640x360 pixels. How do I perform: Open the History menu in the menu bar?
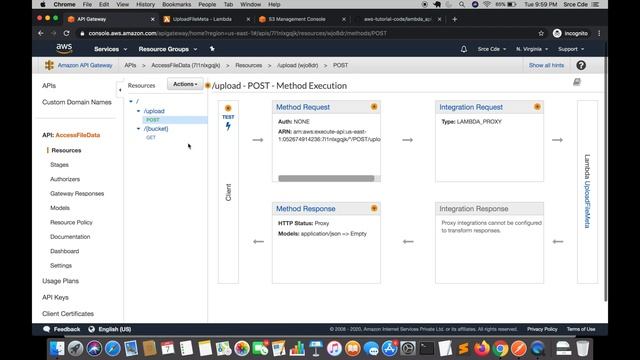click(145, 4)
